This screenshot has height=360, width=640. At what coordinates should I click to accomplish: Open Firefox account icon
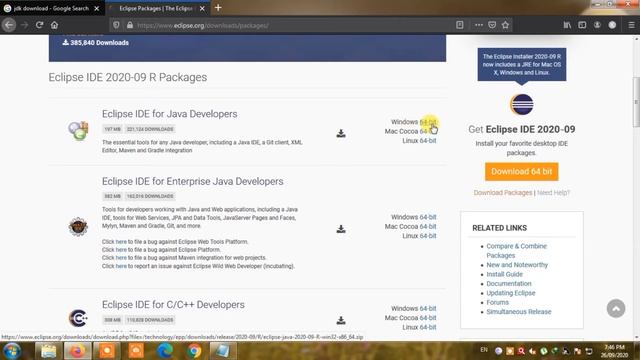[x=597, y=25]
